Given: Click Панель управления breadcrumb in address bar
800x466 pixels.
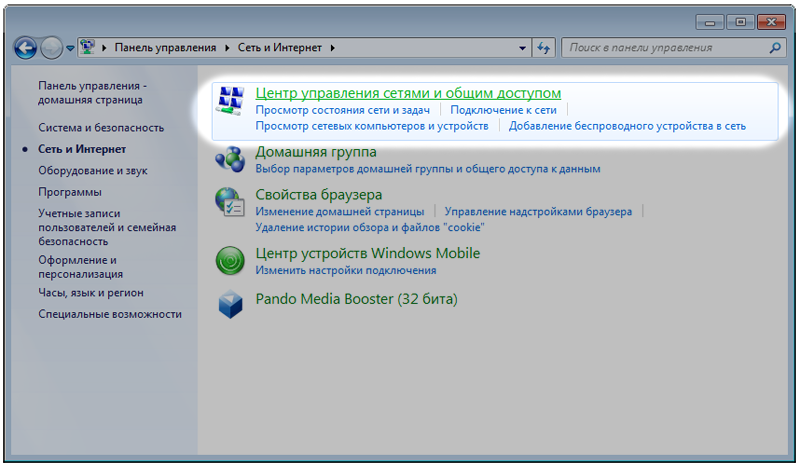Looking at the screenshot, I should tap(165, 47).
